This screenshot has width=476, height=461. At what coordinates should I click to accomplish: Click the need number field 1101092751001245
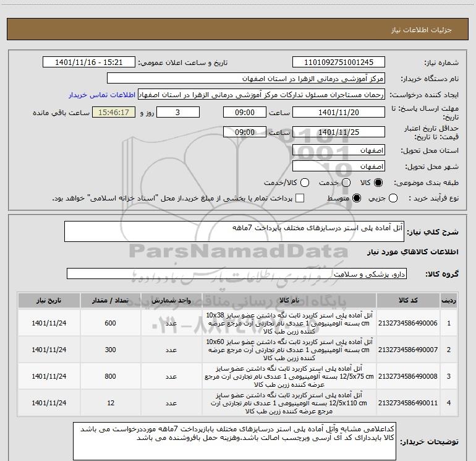339,62
